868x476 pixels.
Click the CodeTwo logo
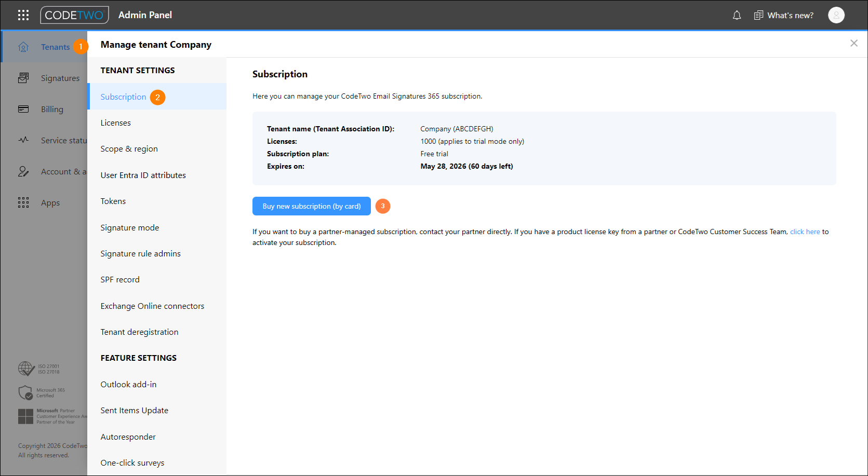74,15
